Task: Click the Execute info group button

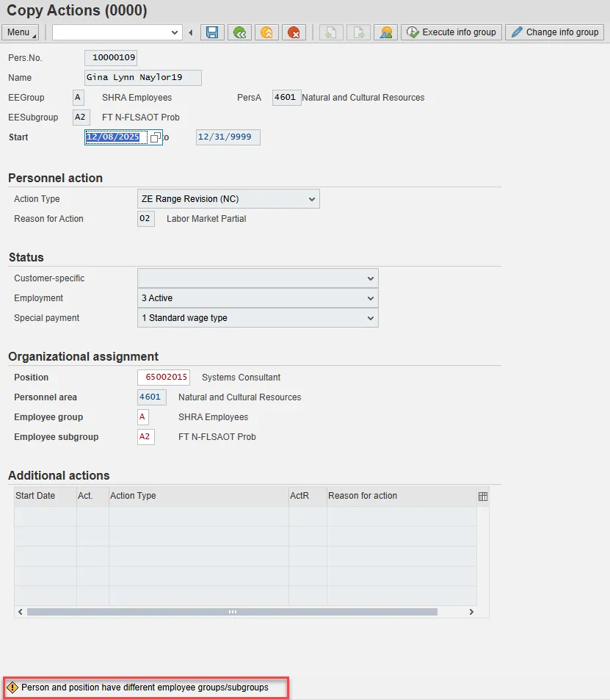Action: tap(451, 32)
